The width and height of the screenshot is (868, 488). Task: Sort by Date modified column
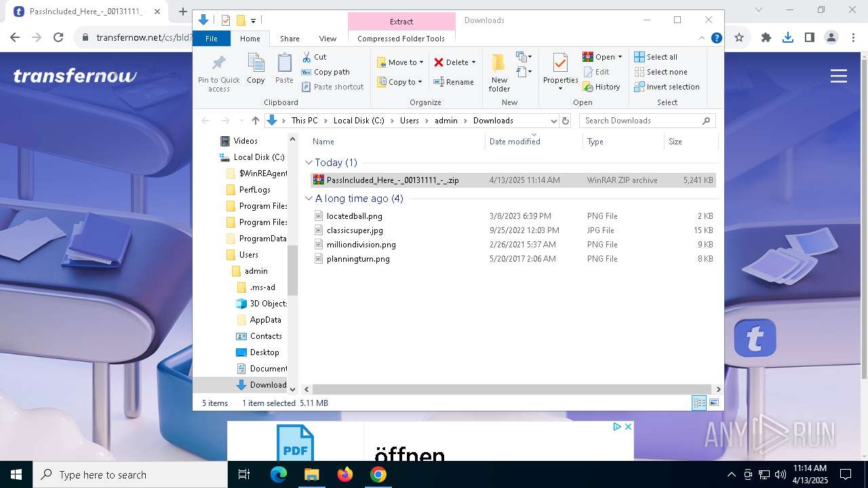533,142
